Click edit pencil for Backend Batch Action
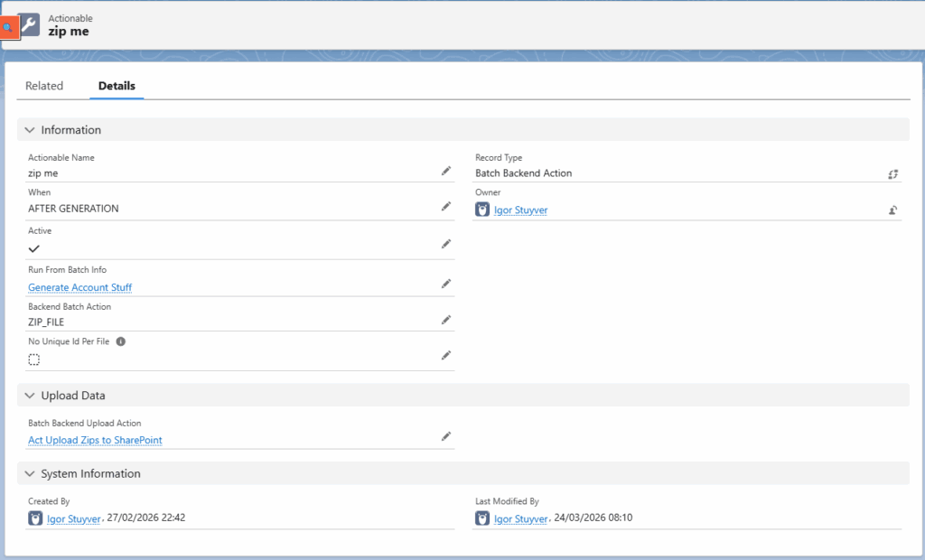 (445, 320)
